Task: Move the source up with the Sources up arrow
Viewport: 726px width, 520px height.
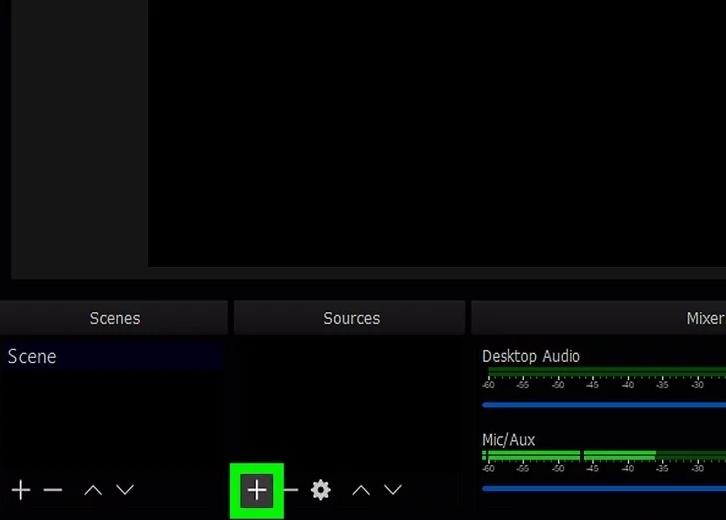Action: click(x=361, y=490)
